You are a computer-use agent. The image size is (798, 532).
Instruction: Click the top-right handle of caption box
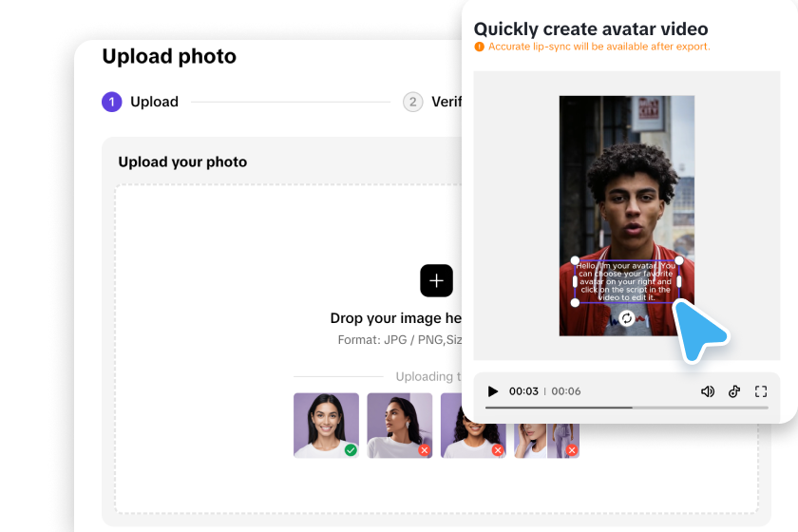tap(679, 260)
